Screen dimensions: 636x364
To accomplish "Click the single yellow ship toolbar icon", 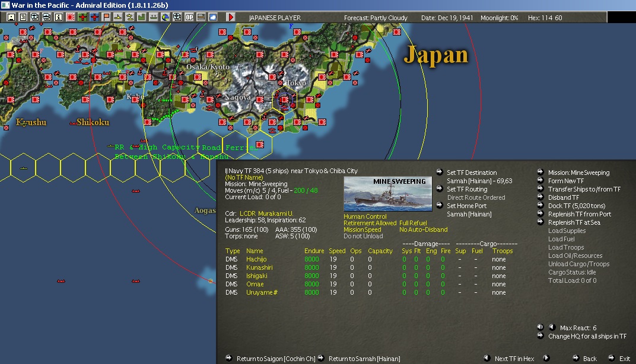I will pyautogui.click(x=117, y=17).
